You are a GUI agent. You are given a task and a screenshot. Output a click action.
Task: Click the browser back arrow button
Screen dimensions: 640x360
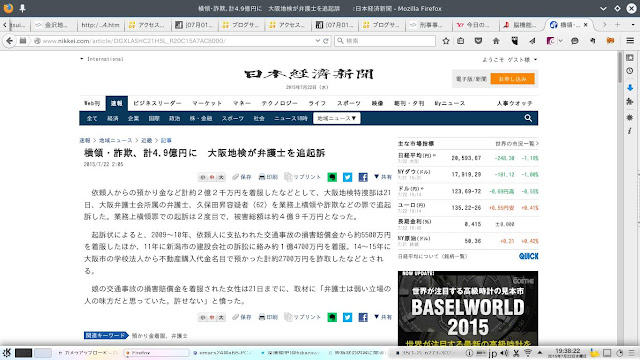(10, 41)
